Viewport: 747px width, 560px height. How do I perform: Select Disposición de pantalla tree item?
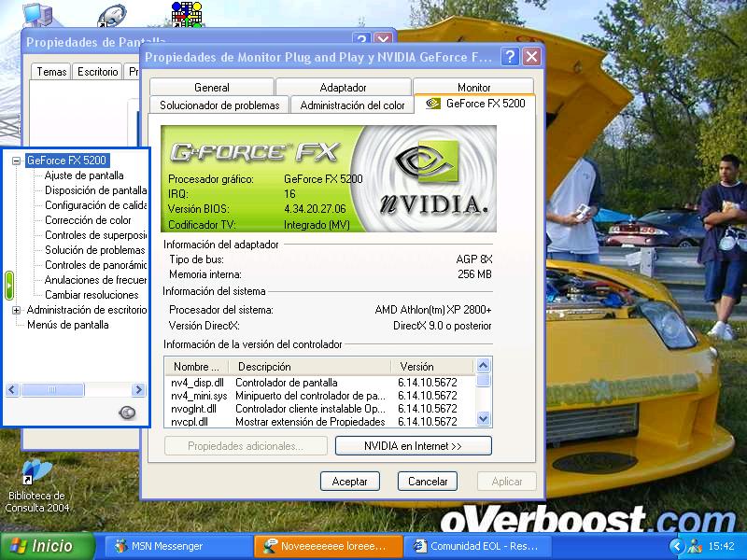96,190
